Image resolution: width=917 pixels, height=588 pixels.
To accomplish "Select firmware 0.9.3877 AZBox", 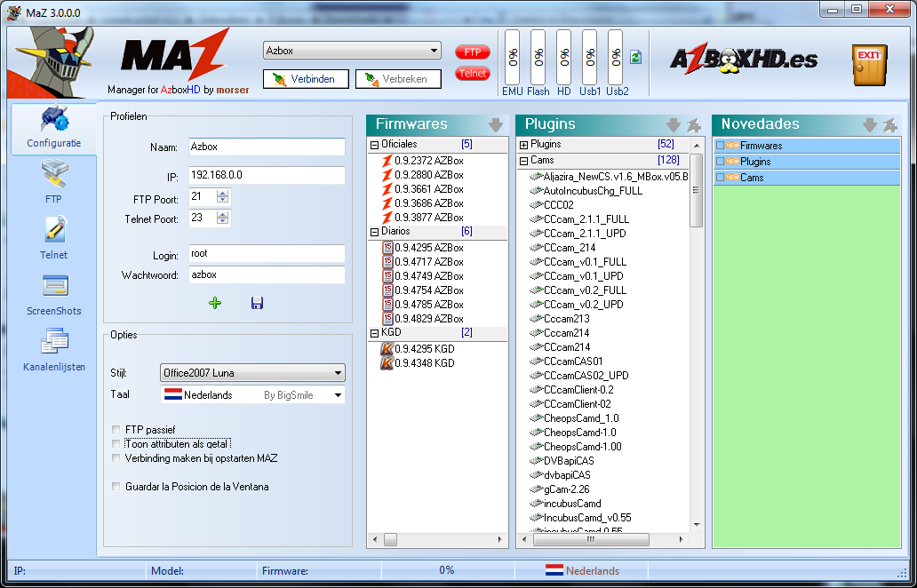I will (x=422, y=218).
